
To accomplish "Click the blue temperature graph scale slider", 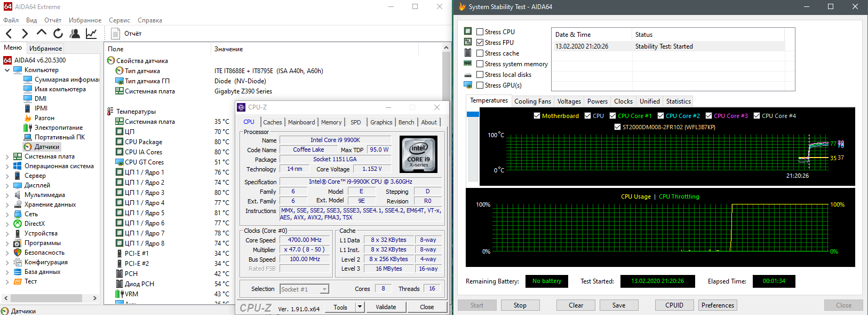I will point(473,114).
